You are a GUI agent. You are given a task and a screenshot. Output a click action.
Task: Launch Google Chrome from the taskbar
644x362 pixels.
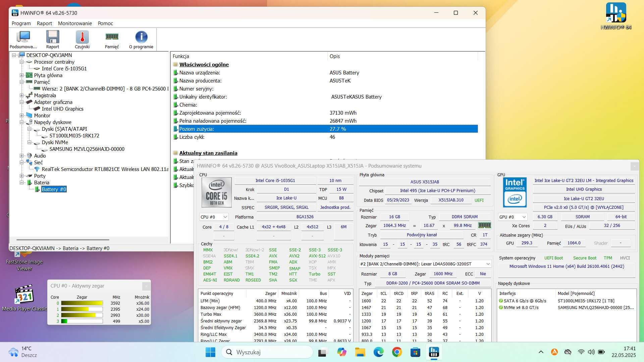coord(397,352)
